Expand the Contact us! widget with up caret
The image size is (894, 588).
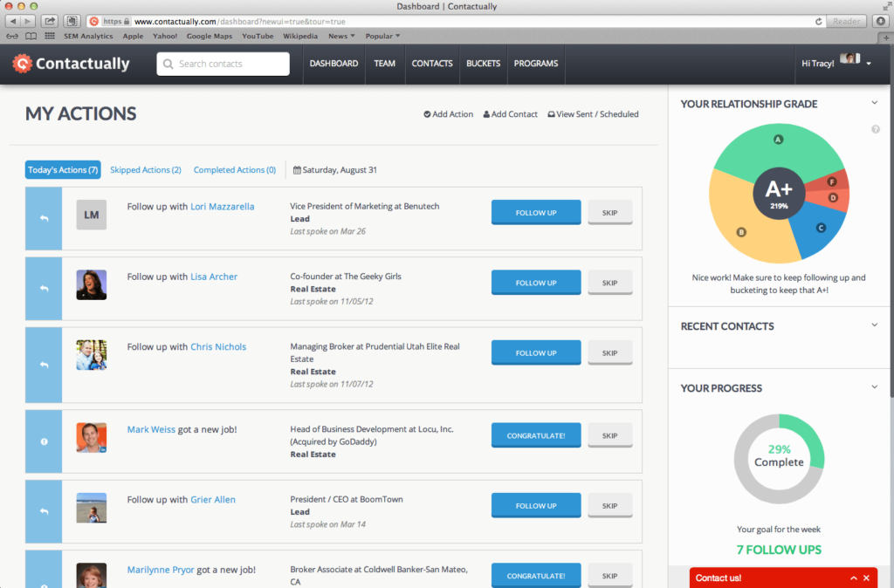coord(854,578)
